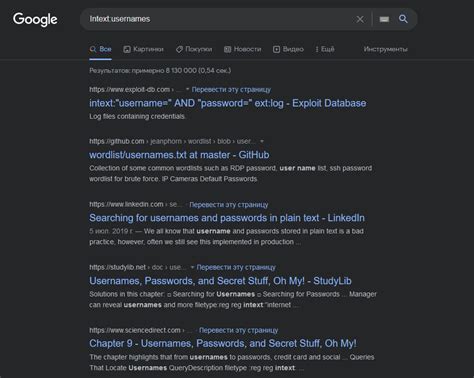Open the on-screen keyboard icon

pyautogui.click(x=384, y=19)
